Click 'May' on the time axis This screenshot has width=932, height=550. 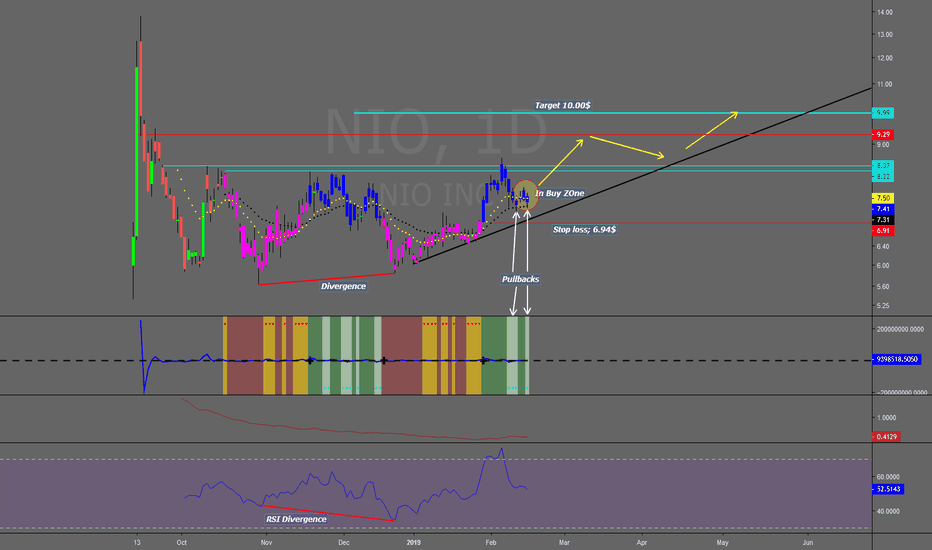(x=723, y=543)
